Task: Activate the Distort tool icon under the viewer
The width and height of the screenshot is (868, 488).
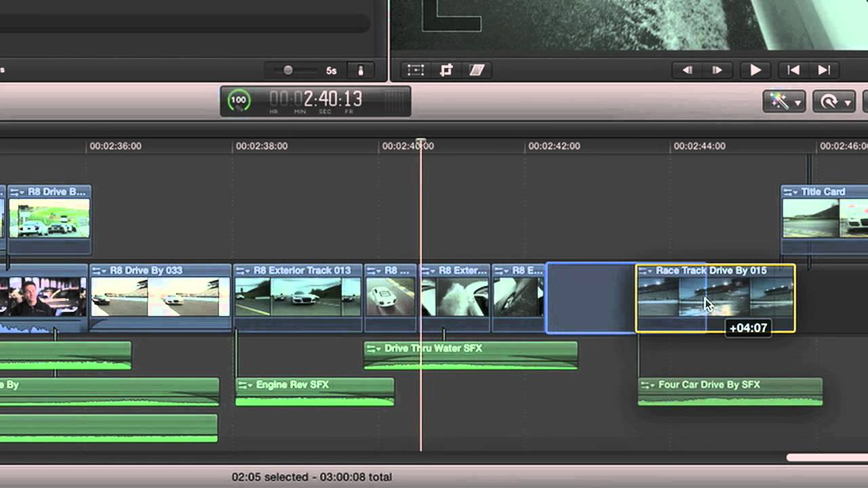Action: coord(477,70)
